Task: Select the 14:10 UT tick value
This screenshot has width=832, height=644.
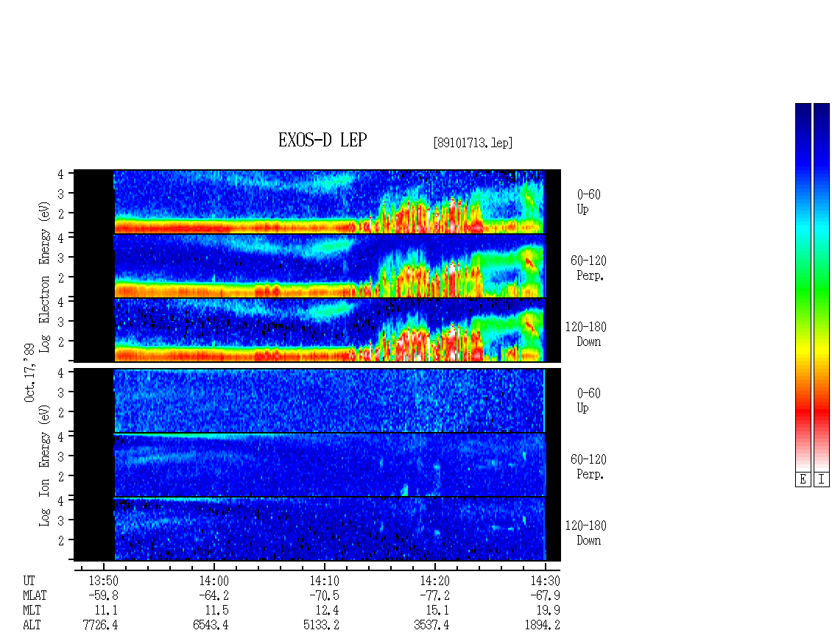Action: tap(324, 581)
